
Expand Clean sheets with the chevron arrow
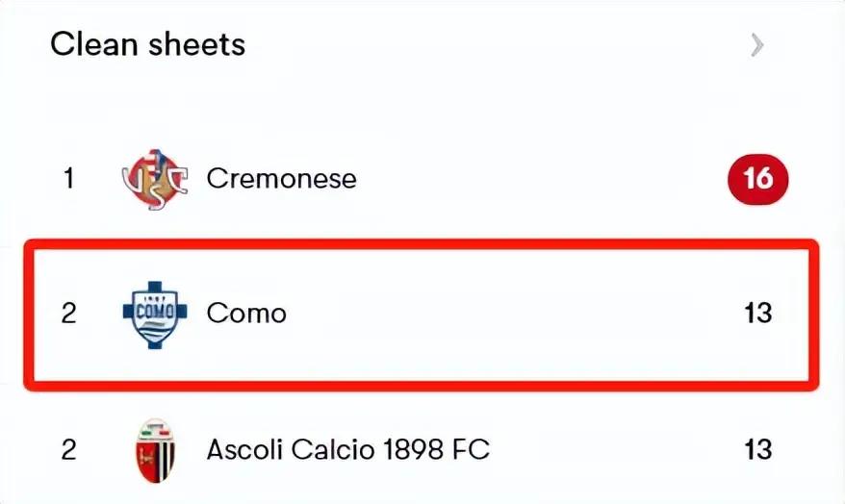tap(757, 44)
